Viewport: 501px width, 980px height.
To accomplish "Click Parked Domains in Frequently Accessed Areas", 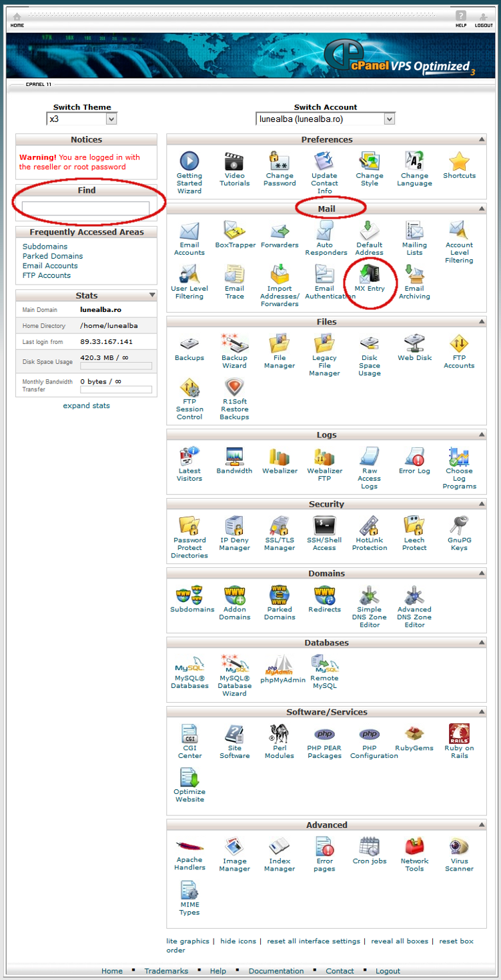I will (x=53, y=256).
